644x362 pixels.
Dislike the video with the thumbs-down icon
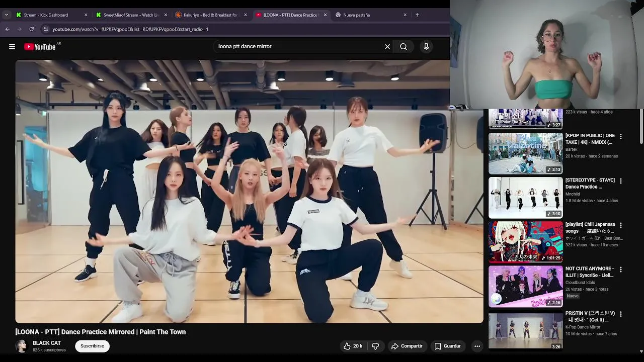[375, 346]
